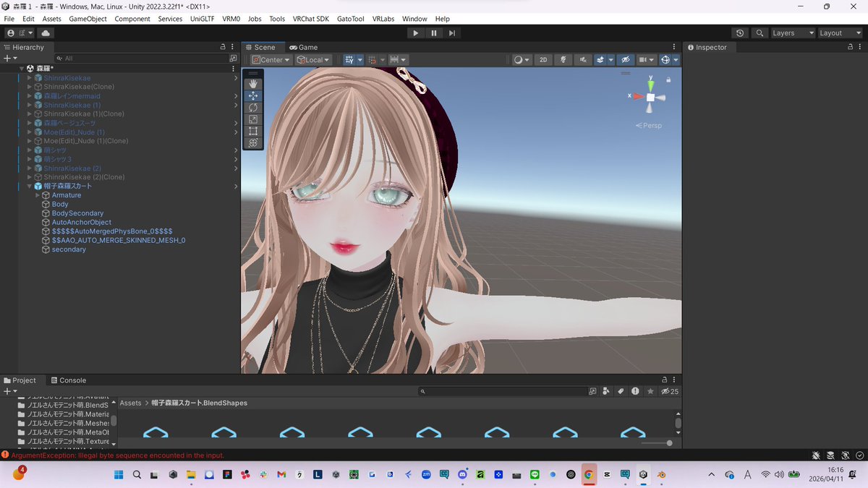Open prefab arrow for 萌シャツ3
The width and height of the screenshot is (868, 488).
pyautogui.click(x=236, y=159)
